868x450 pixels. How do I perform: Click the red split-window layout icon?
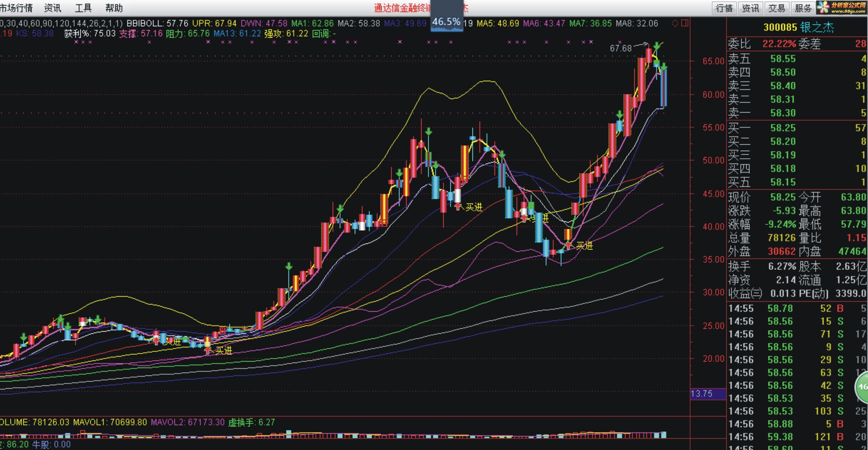coord(685,23)
